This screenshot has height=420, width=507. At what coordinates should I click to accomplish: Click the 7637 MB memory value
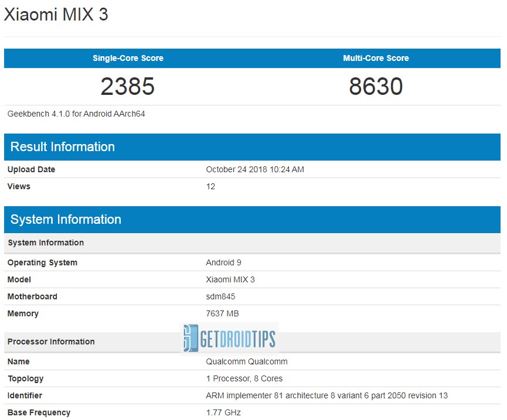(222, 313)
